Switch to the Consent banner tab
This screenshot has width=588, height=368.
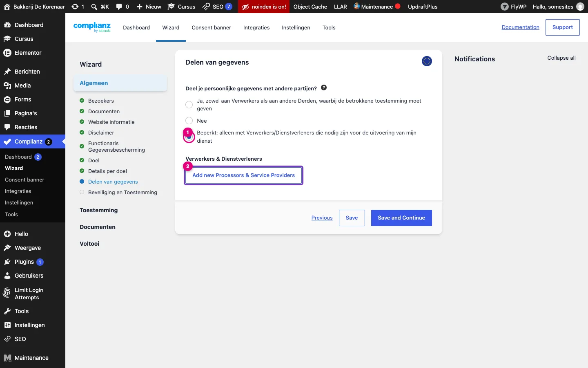(x=212, y=27)
